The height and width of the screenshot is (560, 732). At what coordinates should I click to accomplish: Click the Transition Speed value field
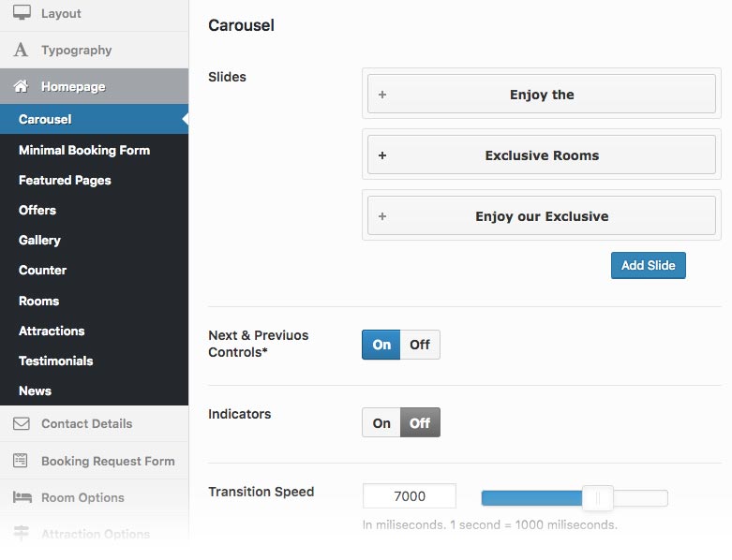(x=410, y=495)
